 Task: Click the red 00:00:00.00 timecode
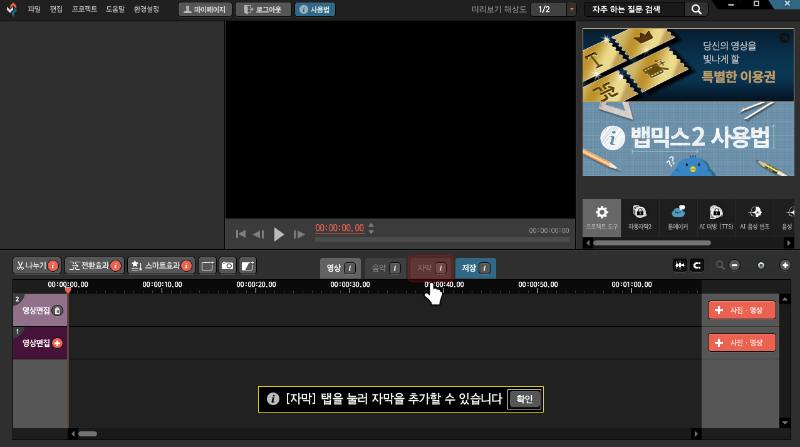point(340,228)
